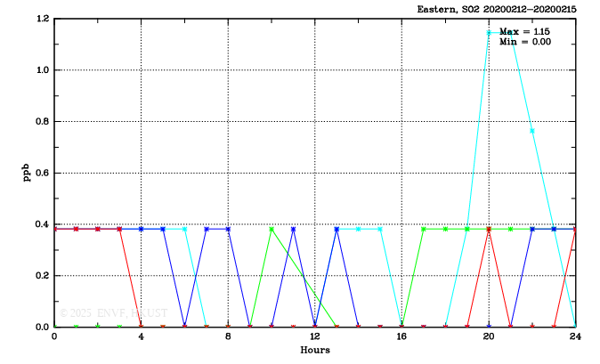The height and width of the screenshot is (364, 600).
Task: Click the blue zero-value marker at hour 6
Action: tap(185, 326)
